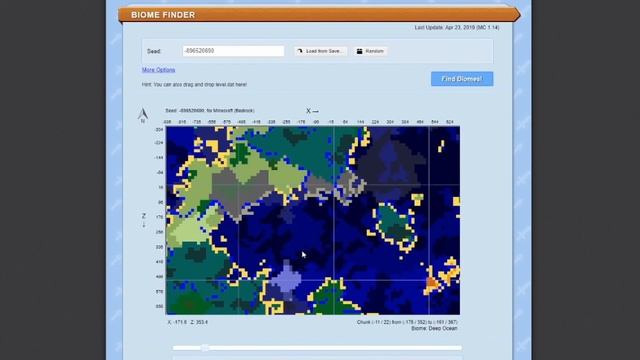Click the large gray mountain biome on map

pyautogui.click(x=240, y=190)
